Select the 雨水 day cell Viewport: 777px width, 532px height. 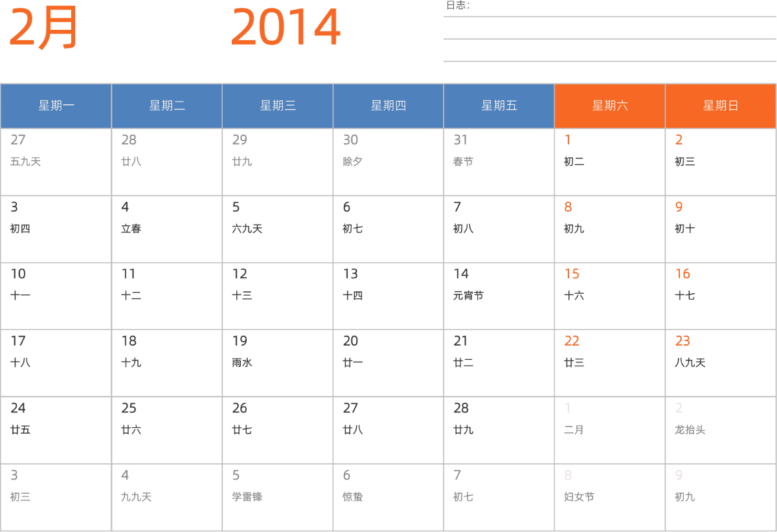(x=278, y=363)
